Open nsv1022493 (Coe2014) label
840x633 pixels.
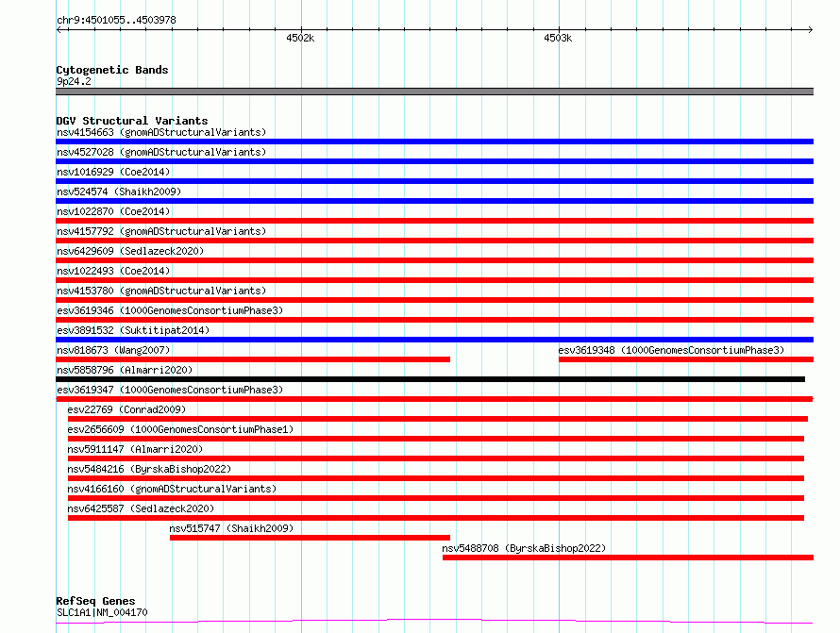[x=113, y=271]
